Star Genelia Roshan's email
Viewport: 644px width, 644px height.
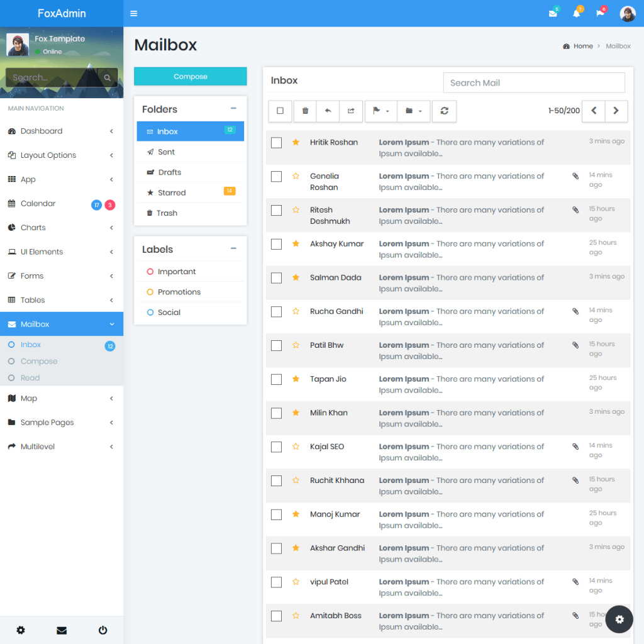point(296,176)
